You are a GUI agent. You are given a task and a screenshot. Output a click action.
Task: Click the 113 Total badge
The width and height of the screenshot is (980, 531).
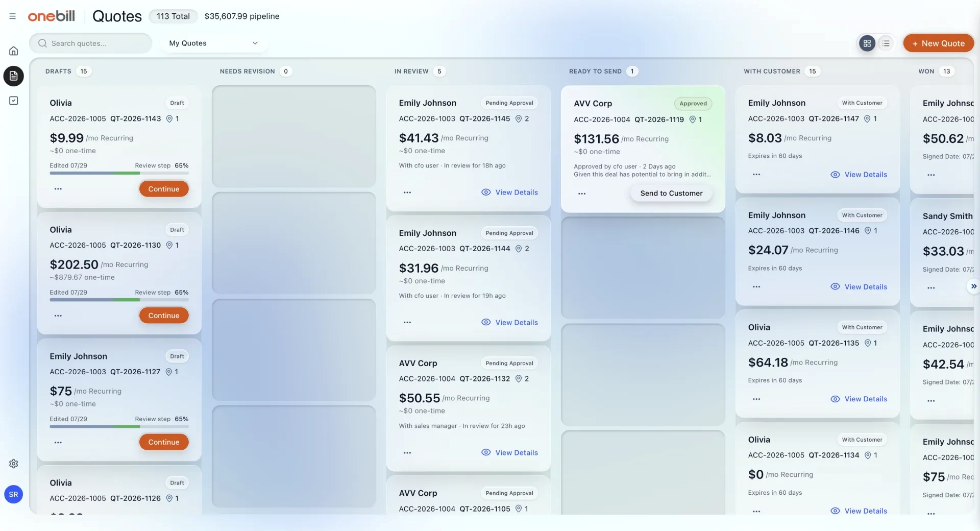(x=173, y=16)
